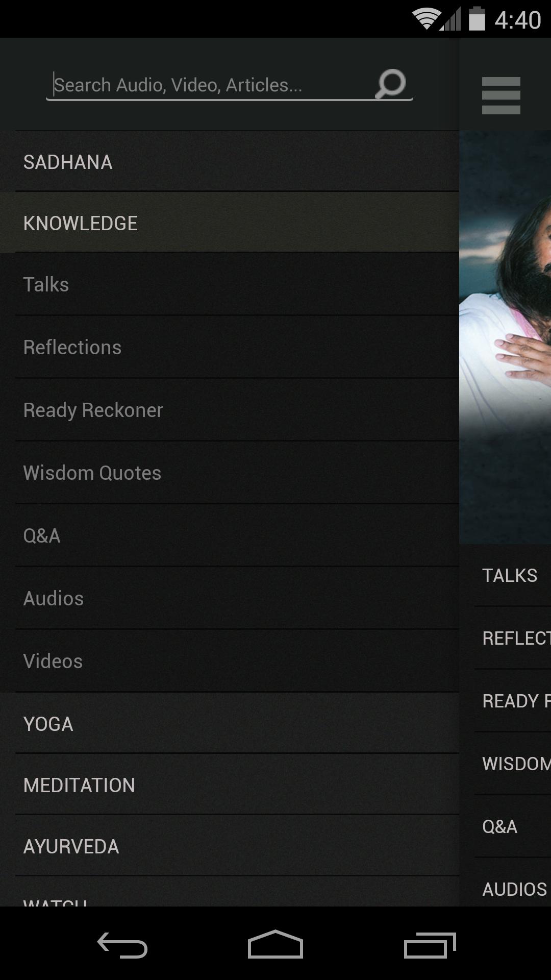
Task: Open Wisdom Quotes entry
Action: click(230, 473)
